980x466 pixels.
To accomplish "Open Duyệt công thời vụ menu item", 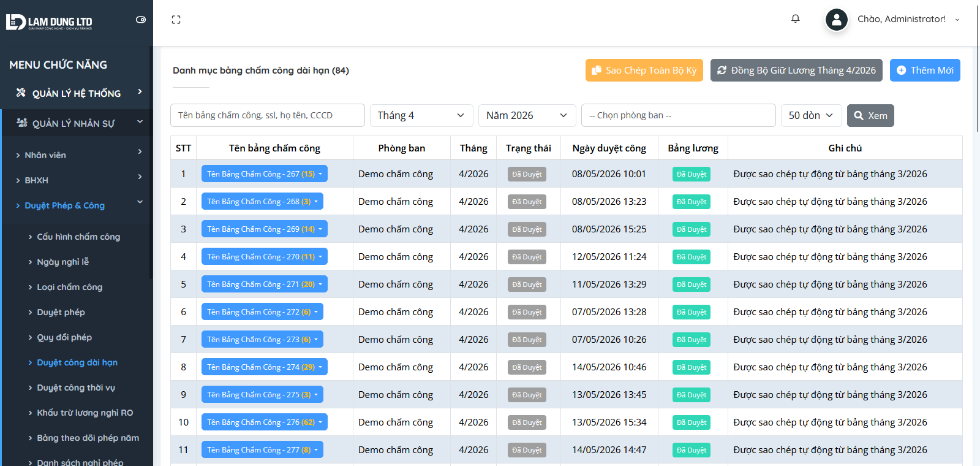I will (x=76, y=388).
